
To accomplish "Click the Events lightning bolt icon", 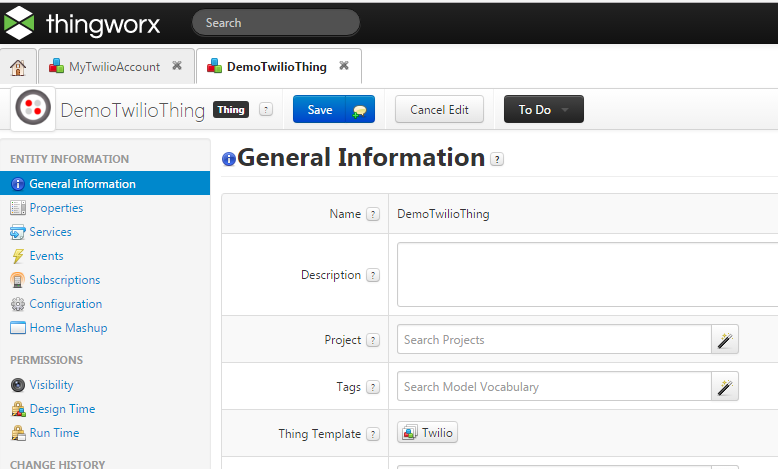I will coord(18,256).
